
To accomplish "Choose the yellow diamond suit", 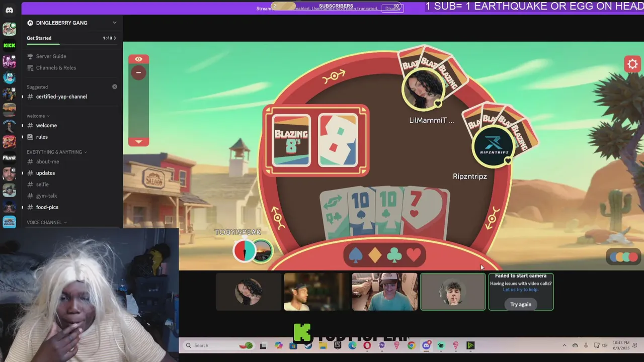I will [375, 256].
